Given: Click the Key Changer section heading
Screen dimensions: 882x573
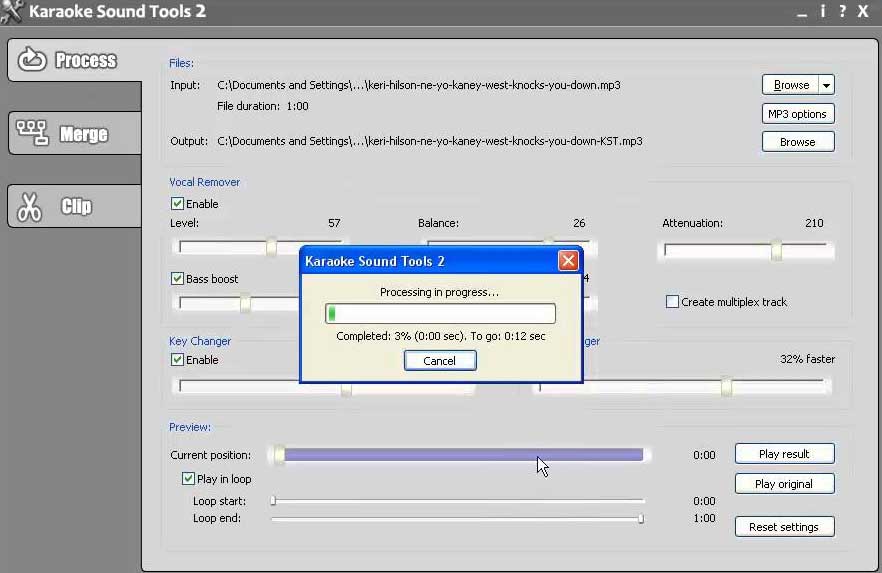Looking at the screenshot, I should click(200, 341).
